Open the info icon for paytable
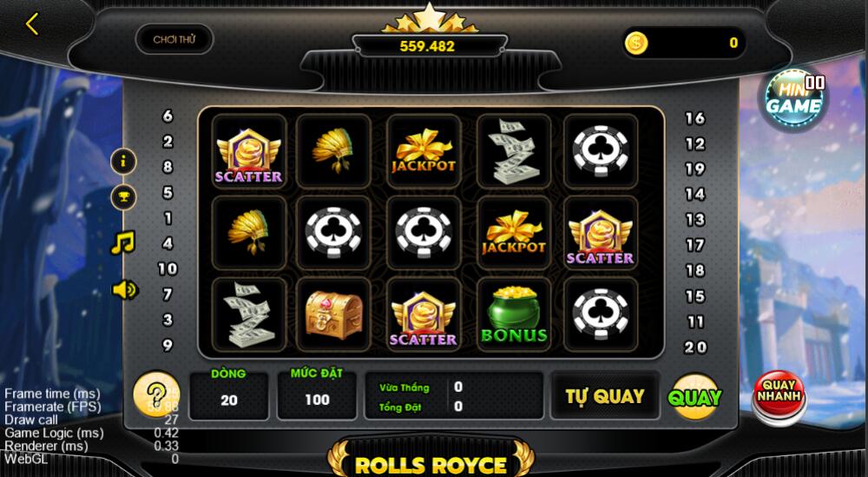The width and height of the screenshot is (868, 477). tap(123, 162)
